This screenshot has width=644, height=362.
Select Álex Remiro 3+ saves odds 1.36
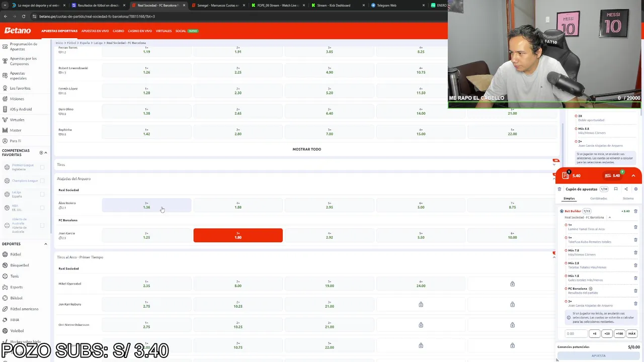tap(146, 205)
